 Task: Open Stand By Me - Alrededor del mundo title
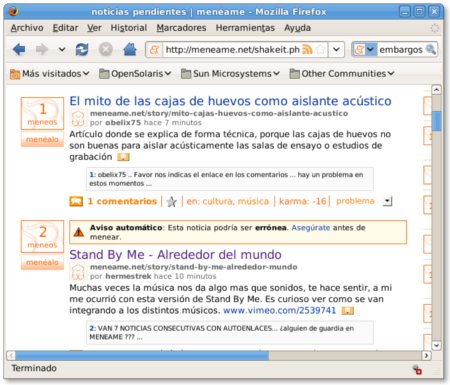click(175, 255)
